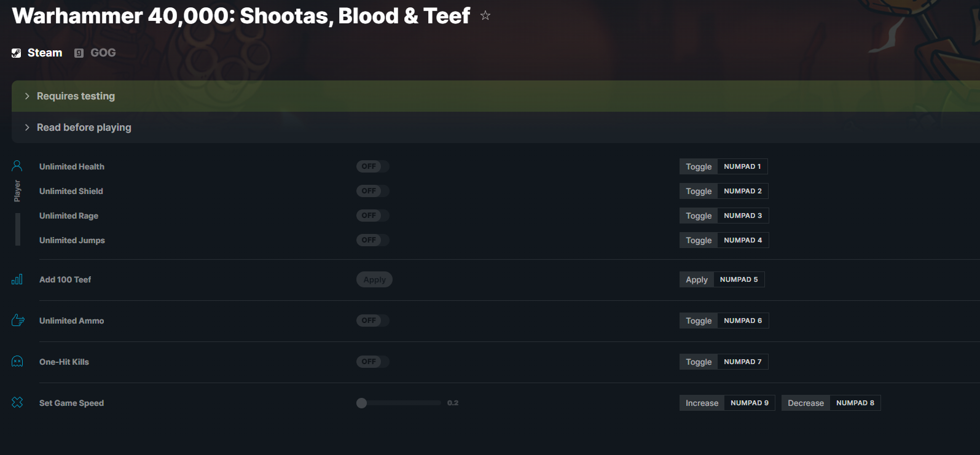980x455 pixels.
Task: Favorite the game with the star icon
Action: tap(485, 15)
